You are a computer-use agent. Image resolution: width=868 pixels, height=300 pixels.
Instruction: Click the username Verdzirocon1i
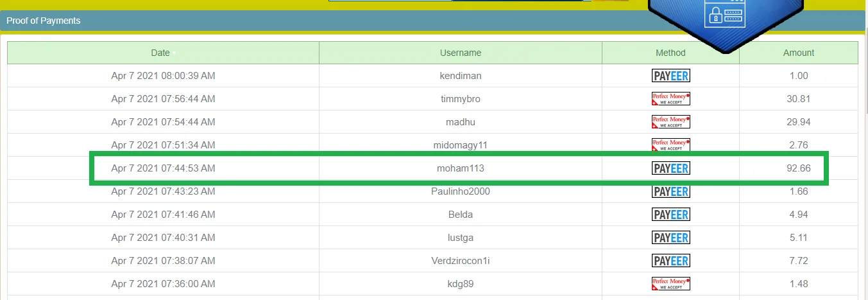click(x=460, y=261)
